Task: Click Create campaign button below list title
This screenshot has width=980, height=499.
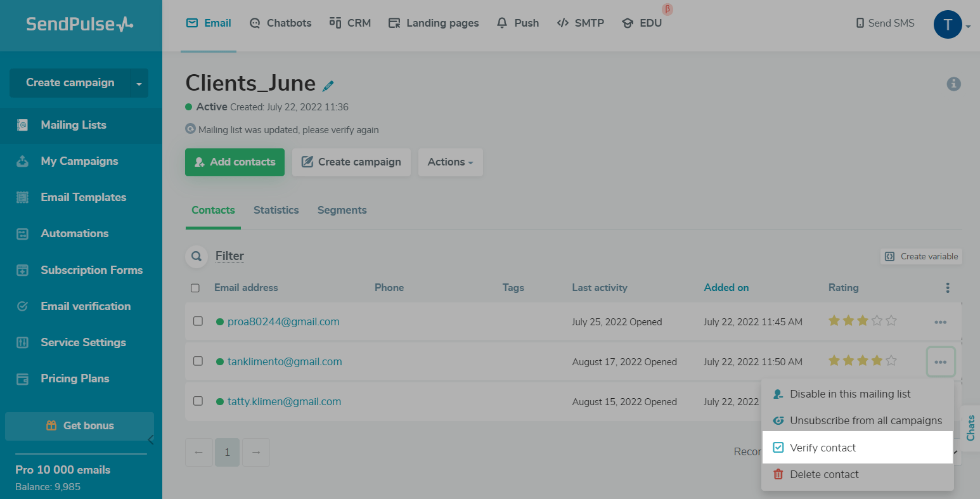Action: click(x=351, y=162)
